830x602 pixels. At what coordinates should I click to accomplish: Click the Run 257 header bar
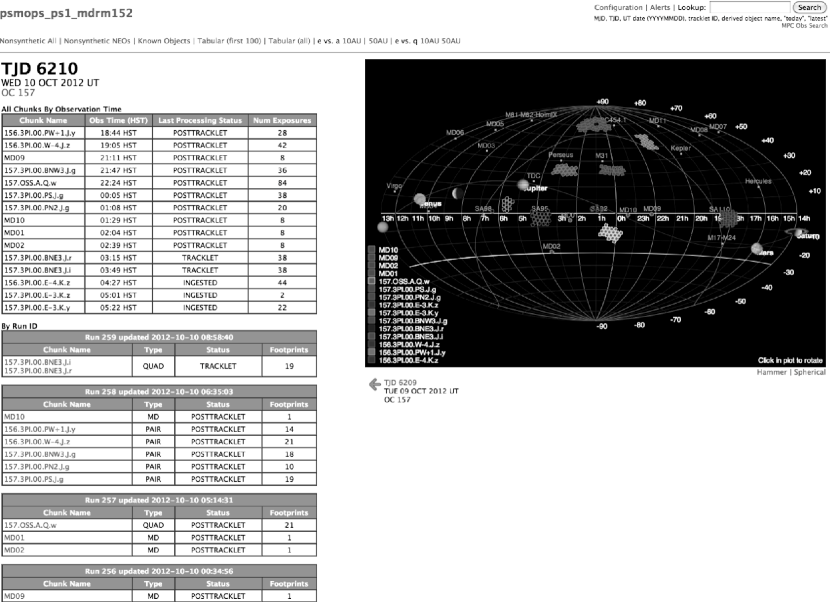[159, 500]
